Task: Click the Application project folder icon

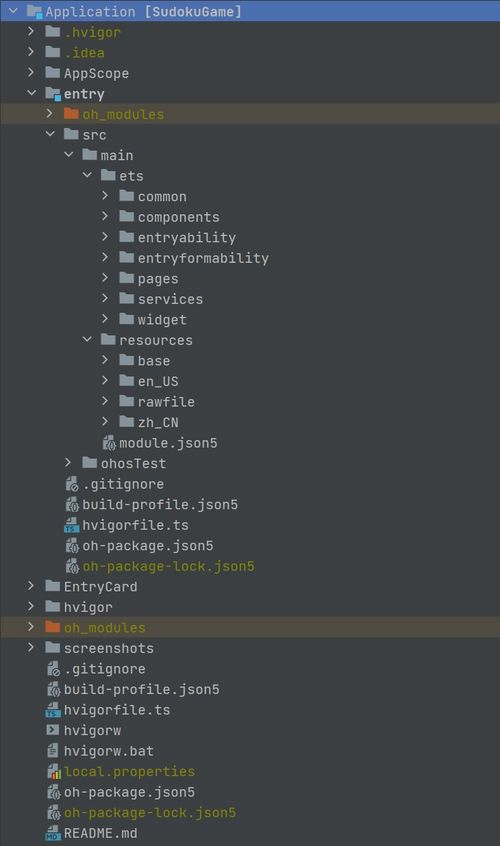Action: (35, 11)
